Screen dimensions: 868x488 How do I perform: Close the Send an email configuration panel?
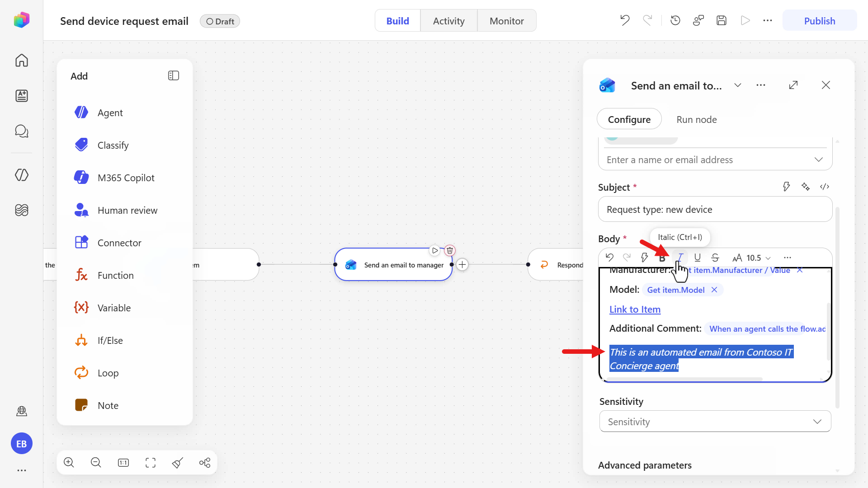coord(826,85)
